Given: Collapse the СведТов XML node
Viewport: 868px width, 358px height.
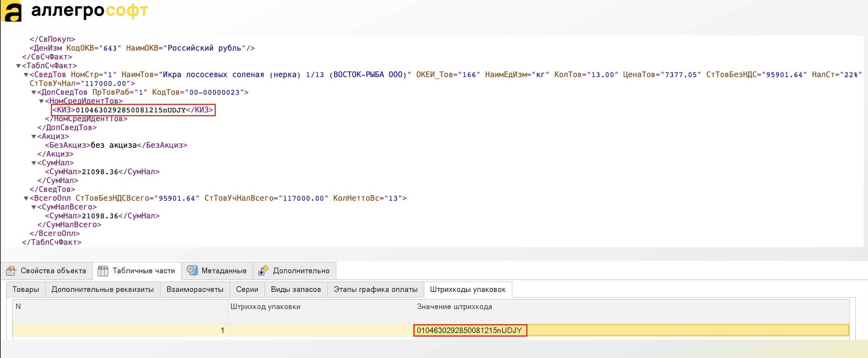Looking at the screenshot, I should 26,75.
